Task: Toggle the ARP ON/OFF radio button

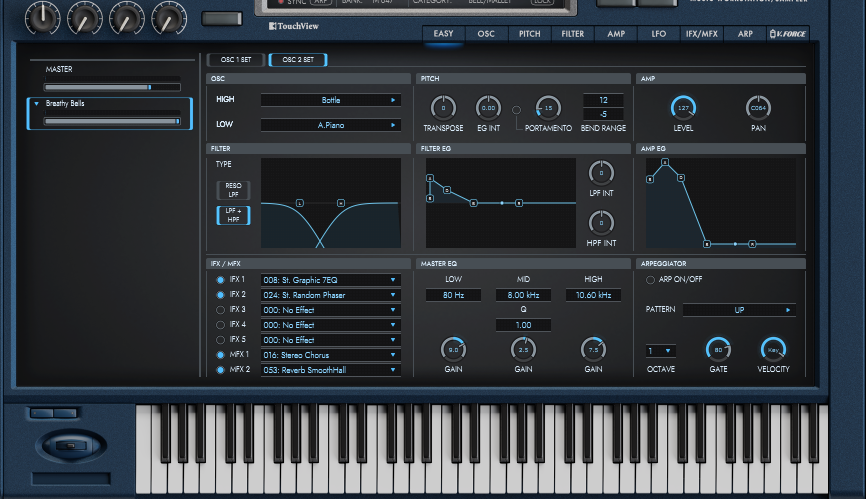Action: pos(650,280)
